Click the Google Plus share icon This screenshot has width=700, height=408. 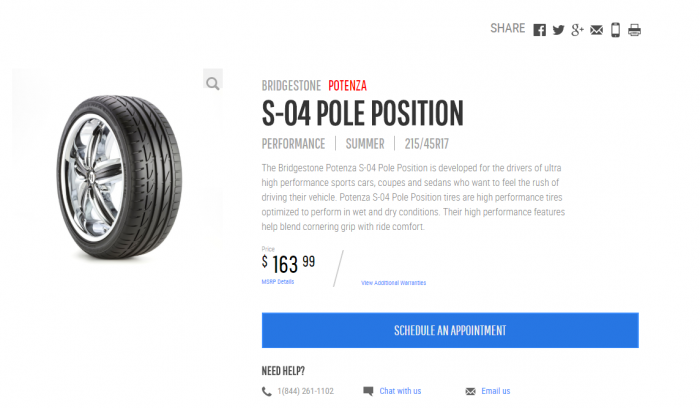click(578, 30)
